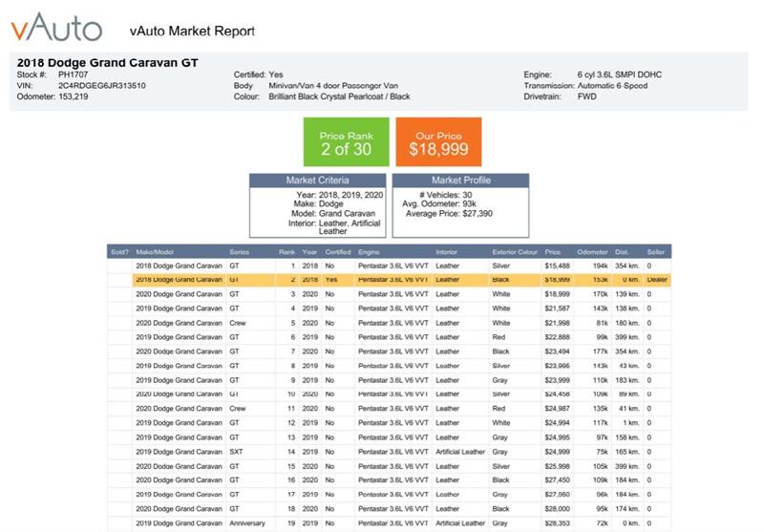Click the 1 km. distance cell
The image size is (764, 532).
coord(631,423)
